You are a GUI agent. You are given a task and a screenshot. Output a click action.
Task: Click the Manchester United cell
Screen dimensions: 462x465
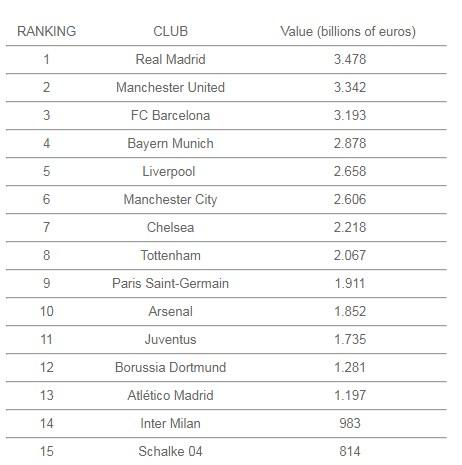(x=170, y=87)
